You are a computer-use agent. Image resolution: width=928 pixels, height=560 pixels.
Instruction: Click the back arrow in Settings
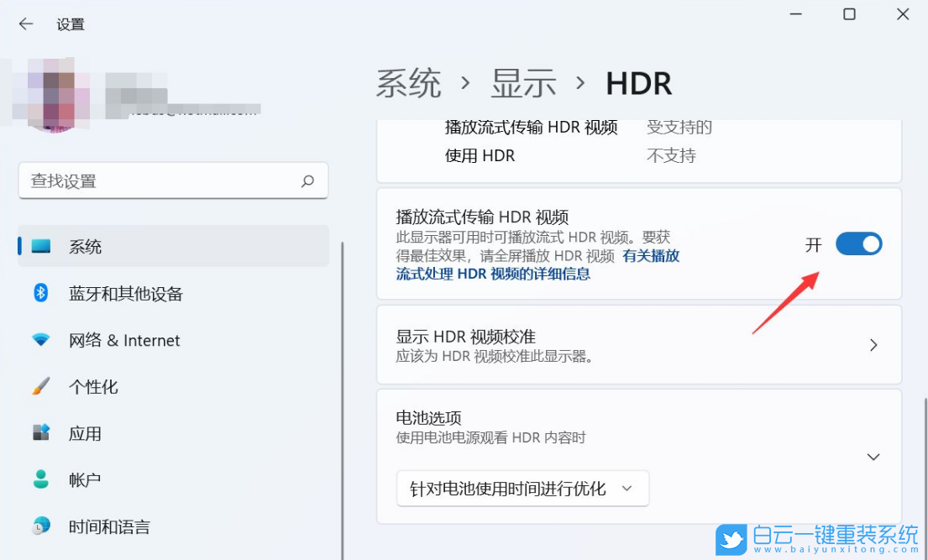click(x=26, y=24)
